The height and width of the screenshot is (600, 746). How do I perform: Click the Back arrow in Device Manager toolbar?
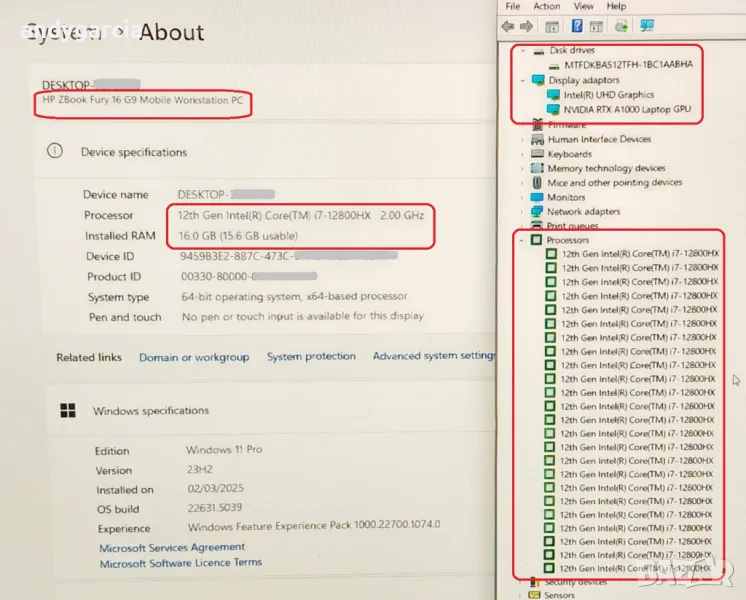[509, 26]
